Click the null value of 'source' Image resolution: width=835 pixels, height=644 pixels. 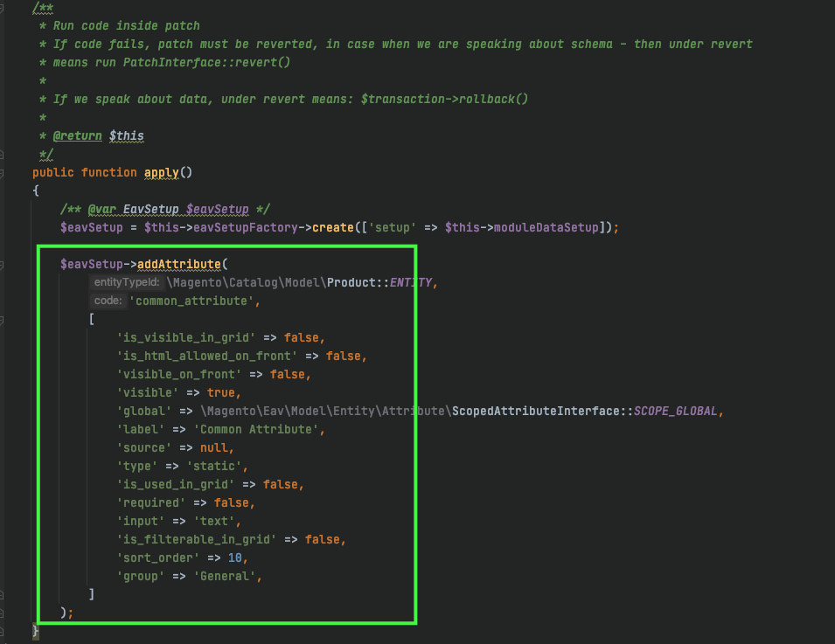(214, 448)
